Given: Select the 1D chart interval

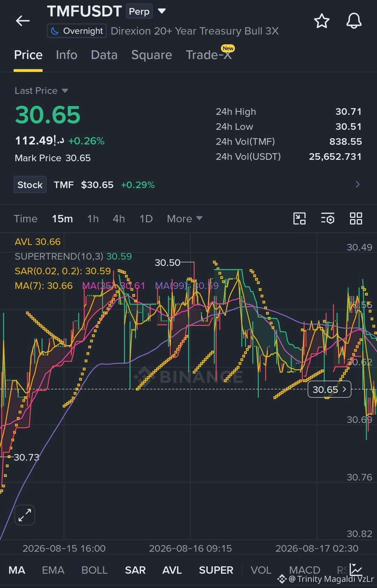Looking at the screenshot, I should point(146,219).
